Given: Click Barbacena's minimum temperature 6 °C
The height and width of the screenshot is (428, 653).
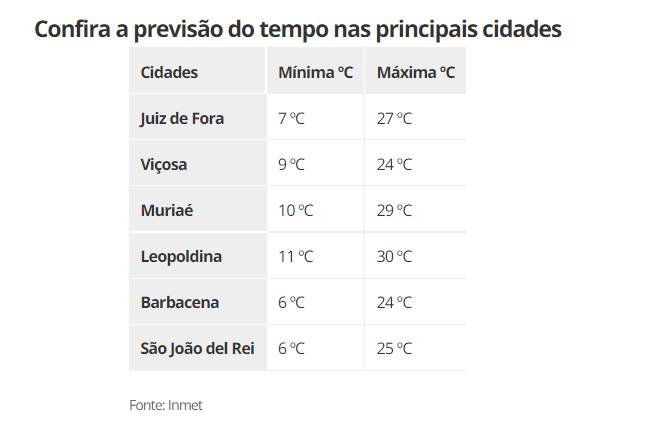Looking at the screenshot, I should tap(291, 302).
